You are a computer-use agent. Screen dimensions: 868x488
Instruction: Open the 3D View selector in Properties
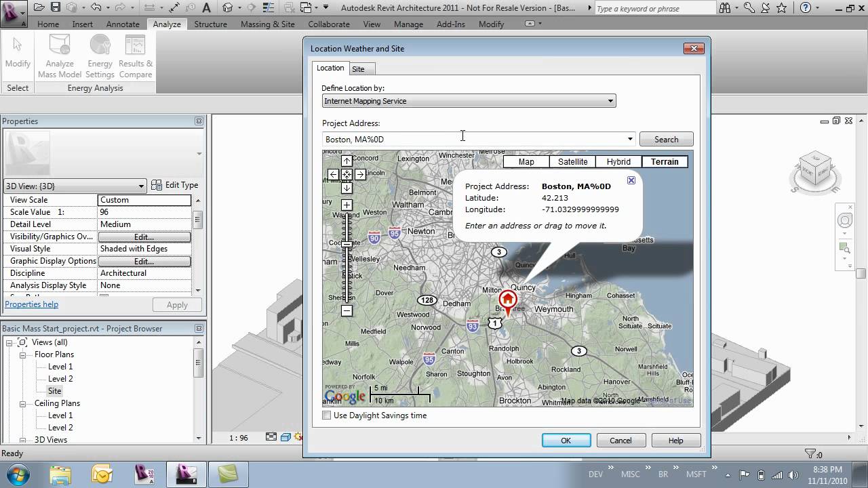click(x=142, y=185)
